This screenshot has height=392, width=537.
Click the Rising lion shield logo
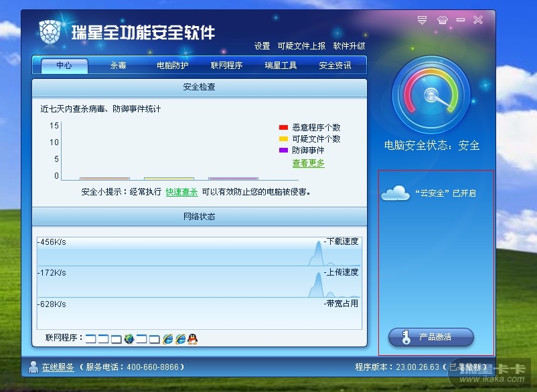click(50, 31)
